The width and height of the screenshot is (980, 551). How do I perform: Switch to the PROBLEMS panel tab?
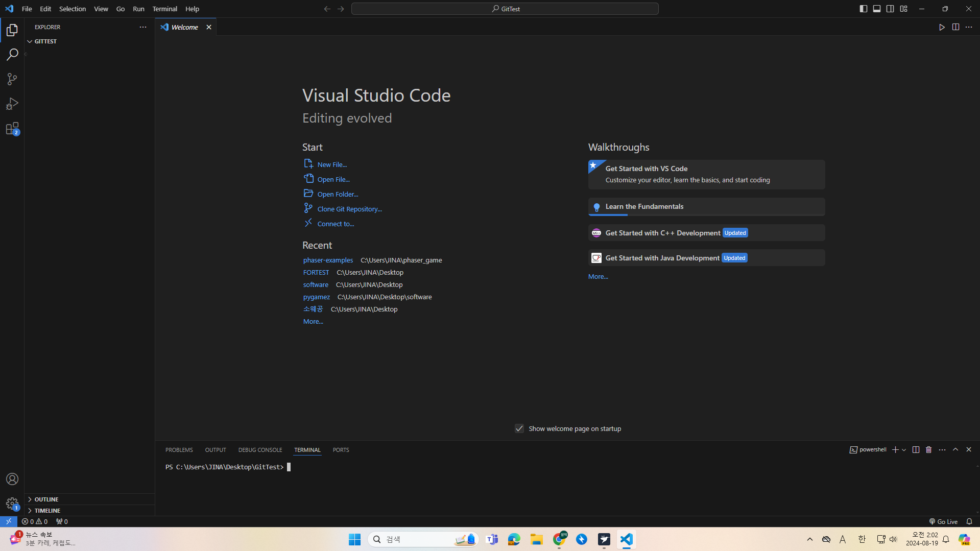point(179,450)
